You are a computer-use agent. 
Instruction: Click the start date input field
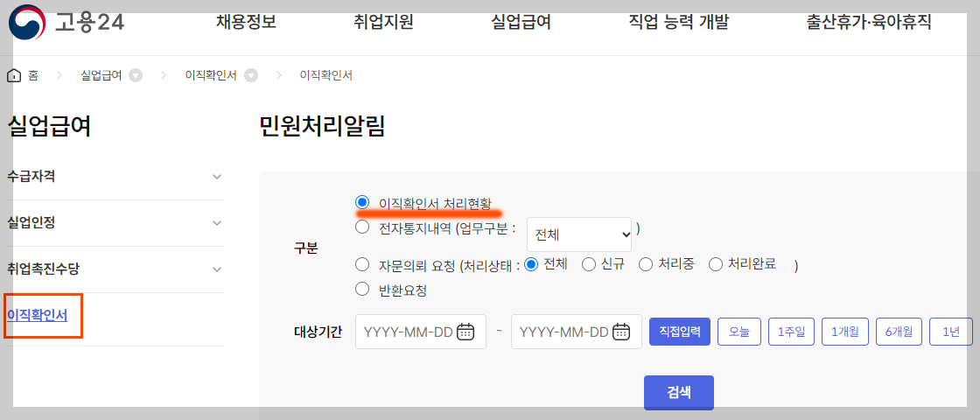(421, 332)
